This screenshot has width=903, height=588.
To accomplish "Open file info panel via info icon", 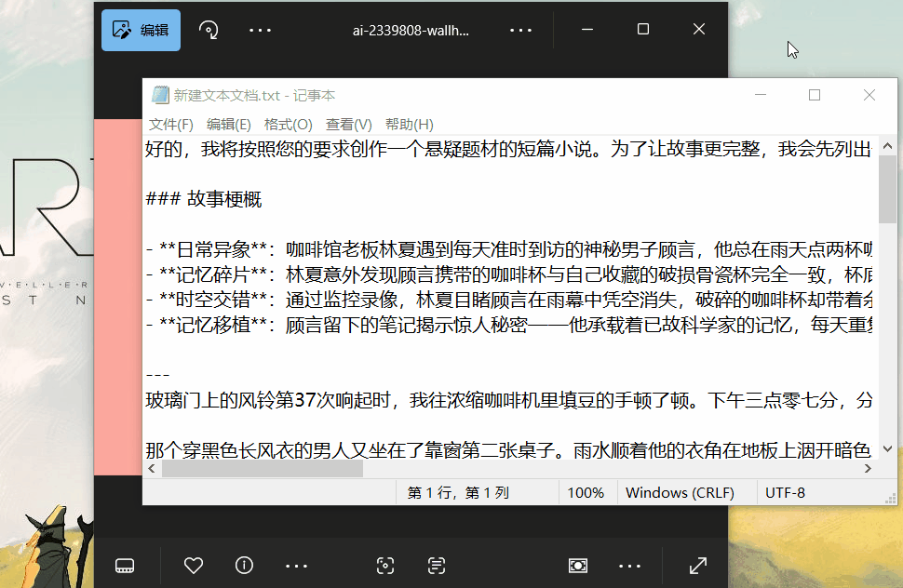I will click(x=244, y=565).
